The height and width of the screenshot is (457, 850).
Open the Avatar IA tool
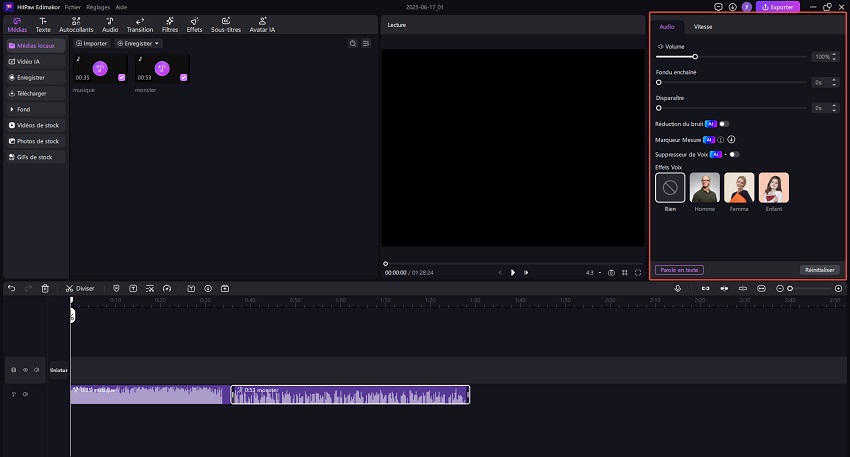click(x=265, y=25)
